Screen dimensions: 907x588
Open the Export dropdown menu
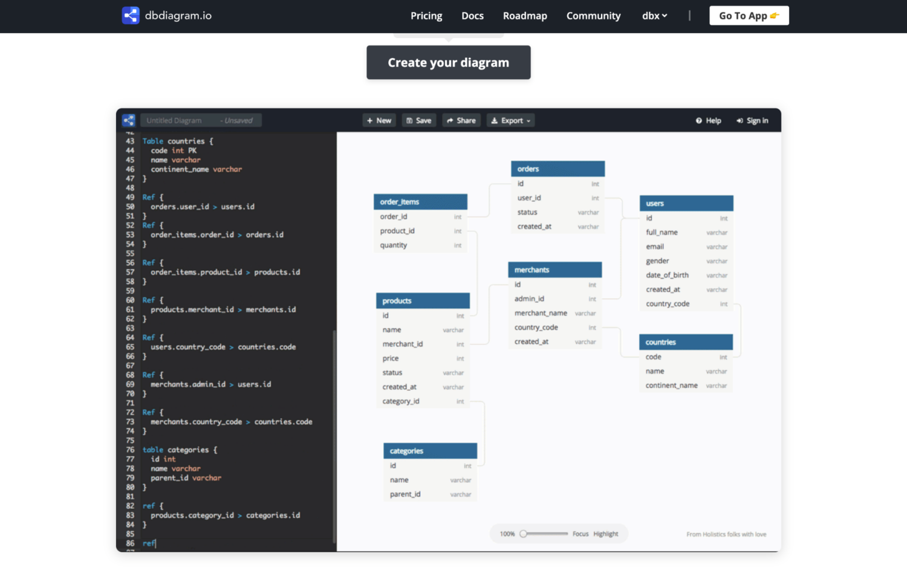pos(511,121)
